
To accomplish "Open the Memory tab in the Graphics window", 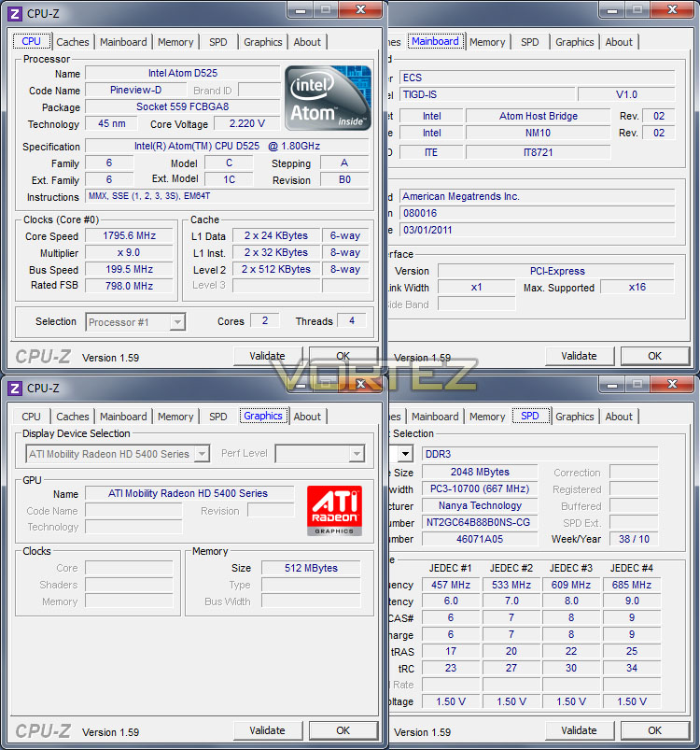I will pyautogui.click(x=175, y=417).
